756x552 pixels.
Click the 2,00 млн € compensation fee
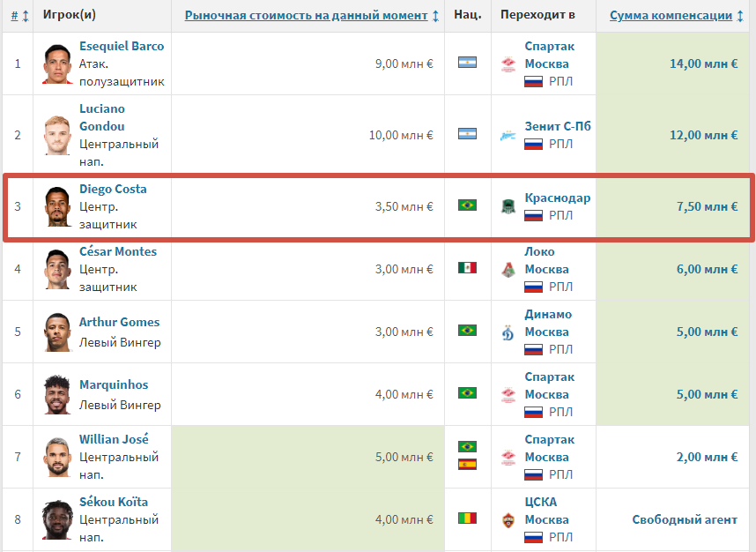tap(707, 457)
